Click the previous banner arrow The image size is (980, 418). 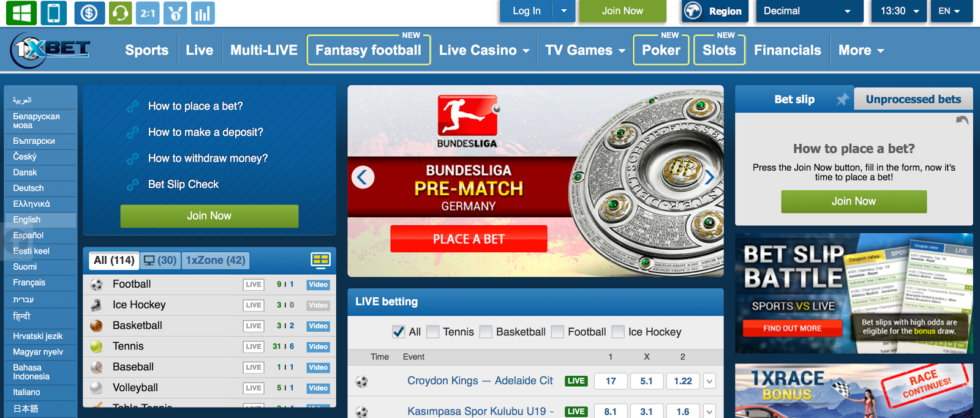point(363,177)
